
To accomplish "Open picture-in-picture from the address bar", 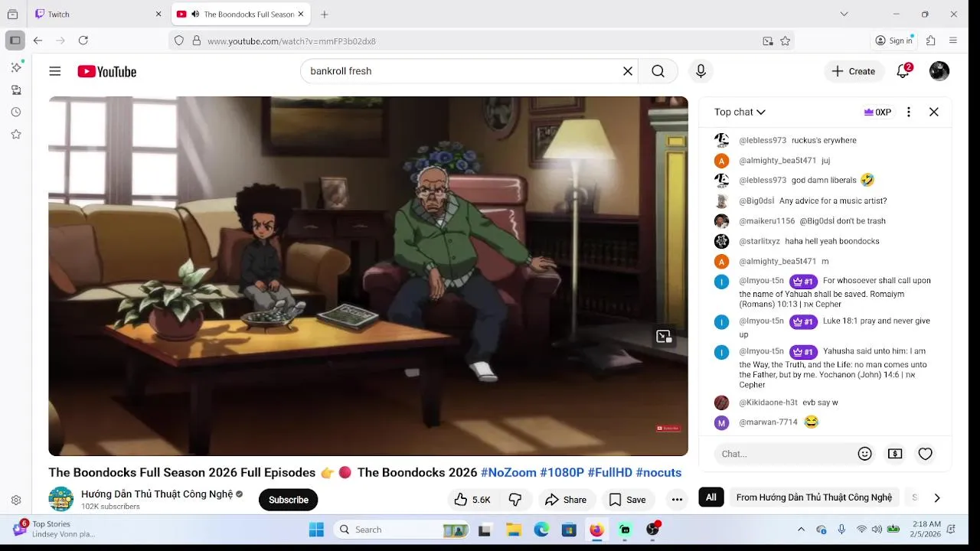I will point(768,41).
